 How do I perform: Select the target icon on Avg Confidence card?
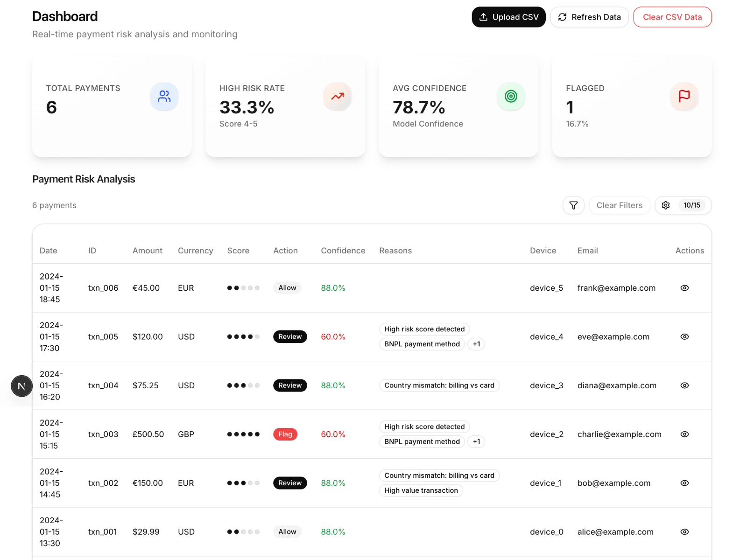(x=511, y=96)
